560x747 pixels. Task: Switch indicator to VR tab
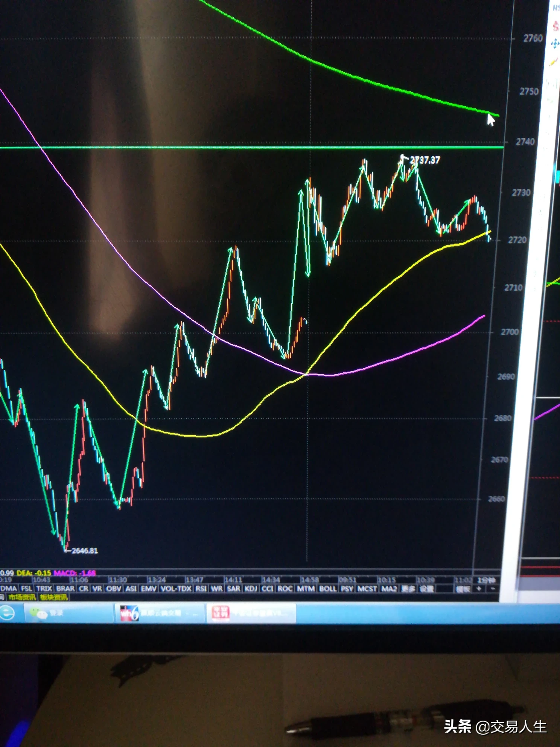(x=97, y=588)
